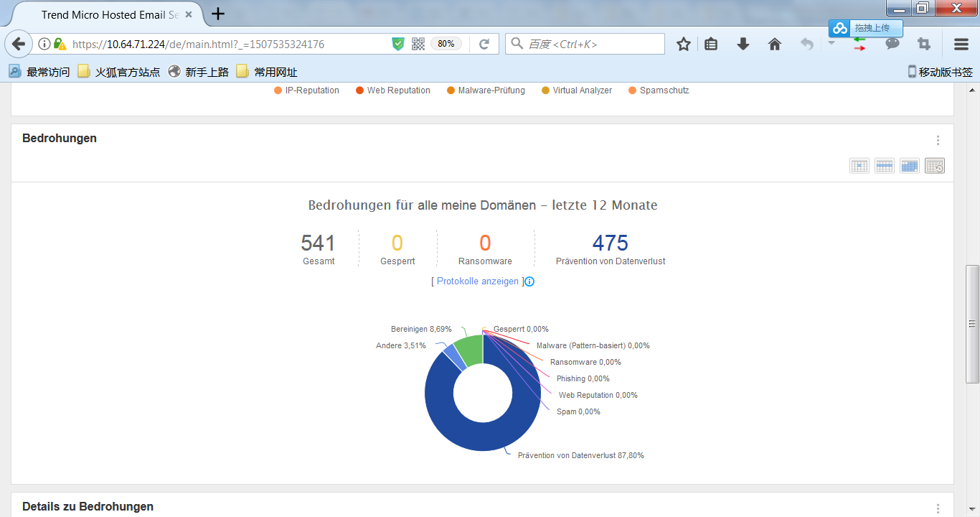Go to browser home page icon
Viewport: 980px width, 517px height.
coord(775,45)
